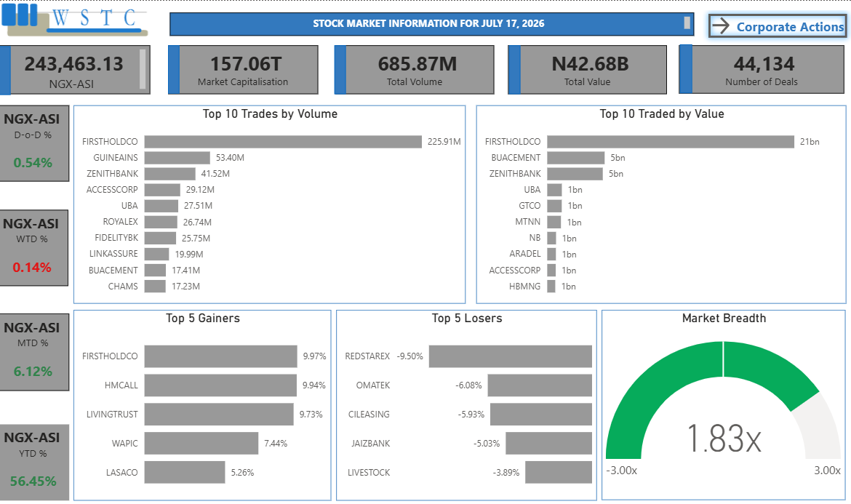Click the NGX-ASI WTD % tile
The height and width of the screenshot is (504, 851).
[33, 247]
